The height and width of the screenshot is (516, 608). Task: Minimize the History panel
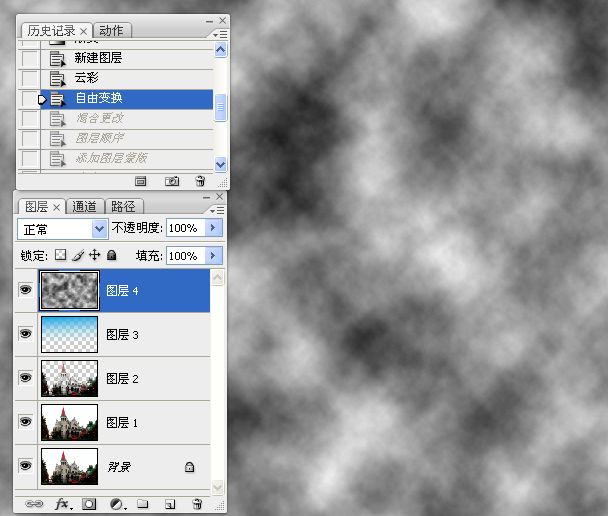click(209, 21)
